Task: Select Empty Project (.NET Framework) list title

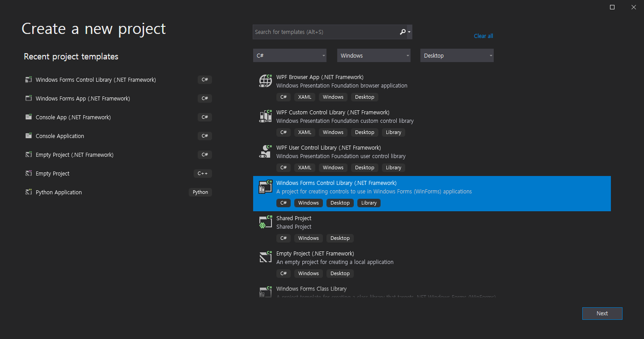Action: 315,254
